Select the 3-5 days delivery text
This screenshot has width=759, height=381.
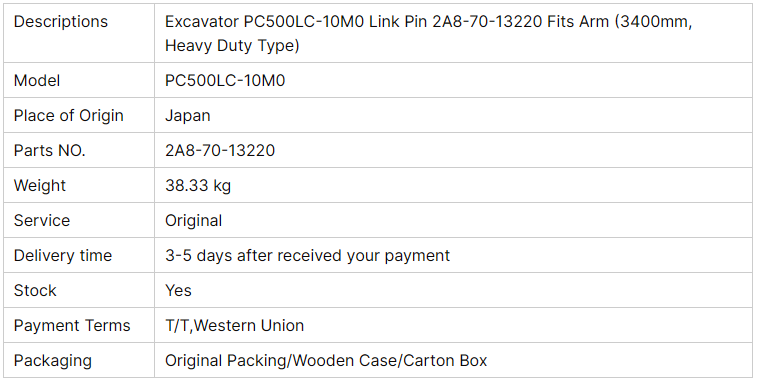(x=307, y=256)
